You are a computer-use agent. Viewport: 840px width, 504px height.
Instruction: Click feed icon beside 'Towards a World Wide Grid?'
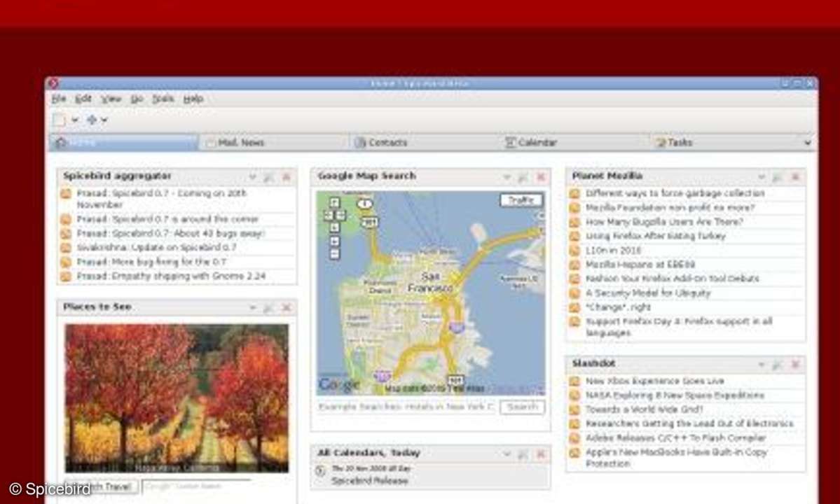(574, 409)
